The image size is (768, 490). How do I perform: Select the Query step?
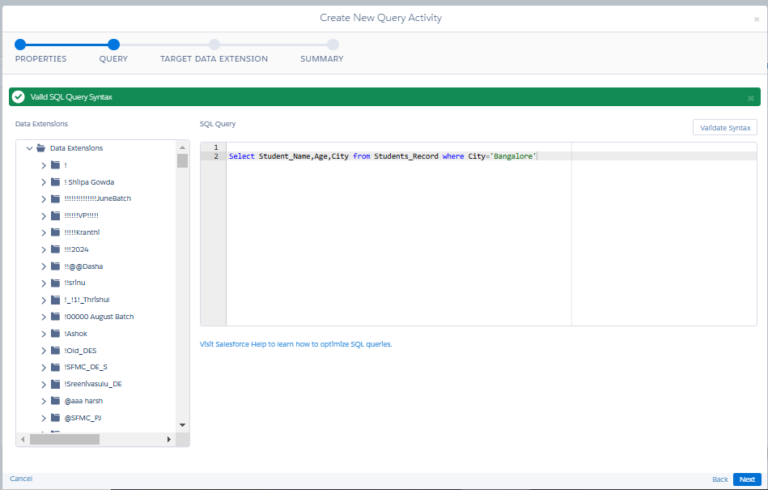114,45
